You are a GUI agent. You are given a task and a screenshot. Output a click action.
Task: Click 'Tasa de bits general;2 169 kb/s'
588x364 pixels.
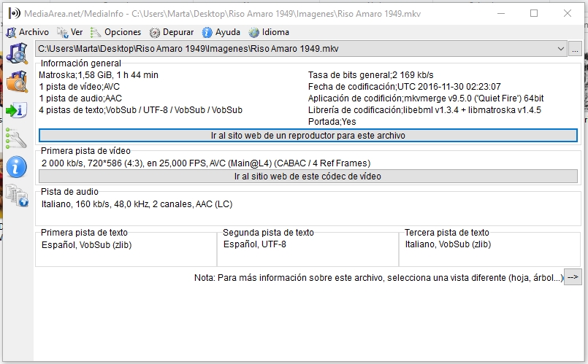click(370, 75)
